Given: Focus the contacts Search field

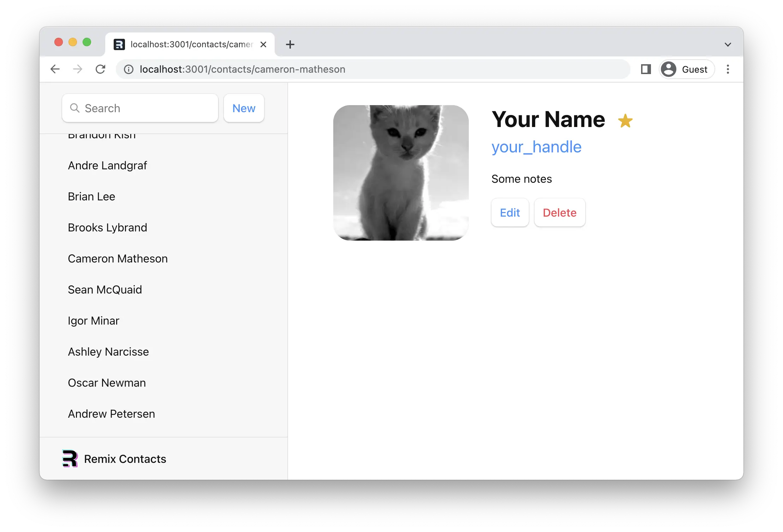Looking at the screenshot, I should [140, 108].
